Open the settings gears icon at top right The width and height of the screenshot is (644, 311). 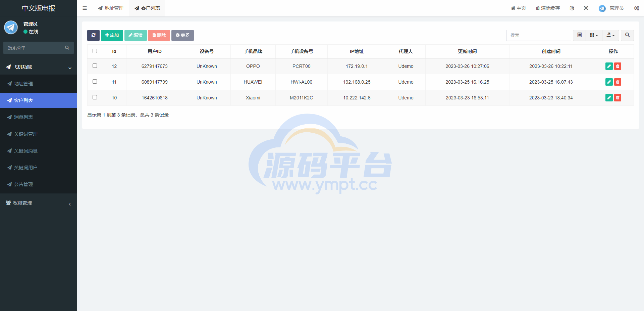[636, 8]
